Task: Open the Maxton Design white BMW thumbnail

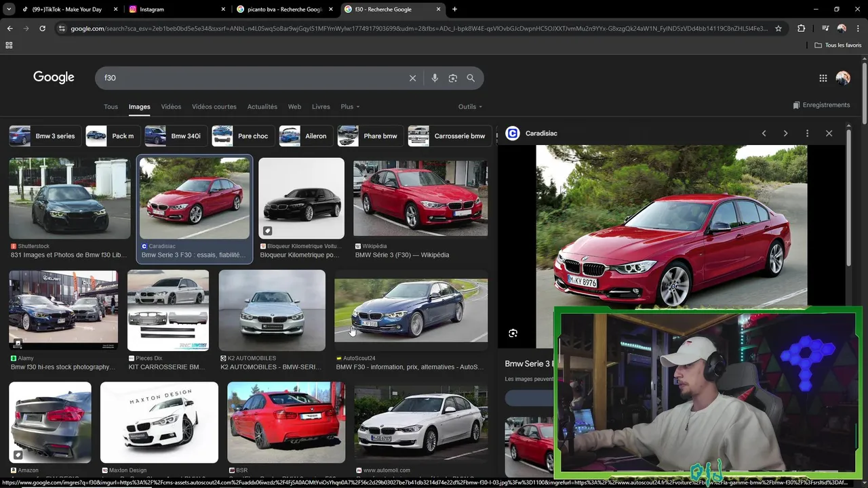Action: [159, 422]
